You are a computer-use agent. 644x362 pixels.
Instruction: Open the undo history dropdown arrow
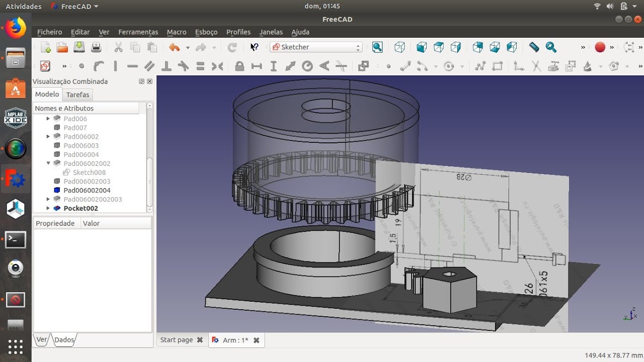188,48
